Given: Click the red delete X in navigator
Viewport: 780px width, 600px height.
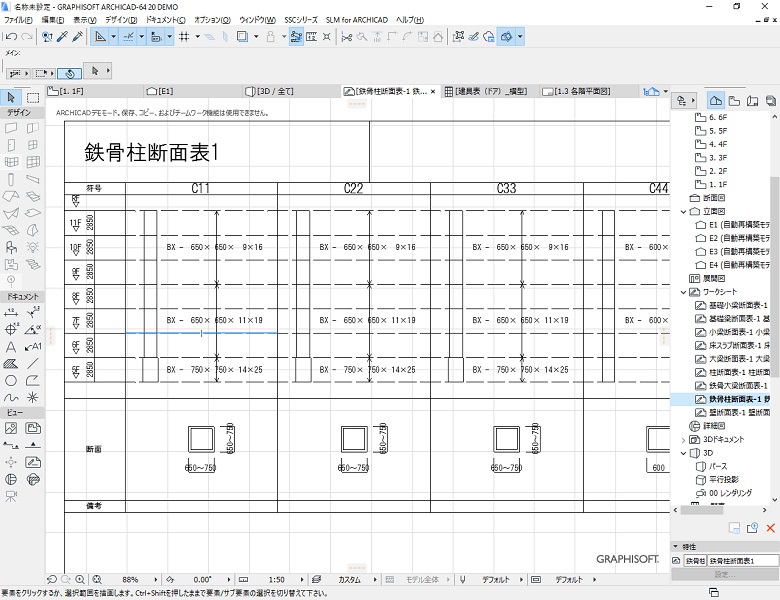Looking at the screenshot, I should pos(771,528).
